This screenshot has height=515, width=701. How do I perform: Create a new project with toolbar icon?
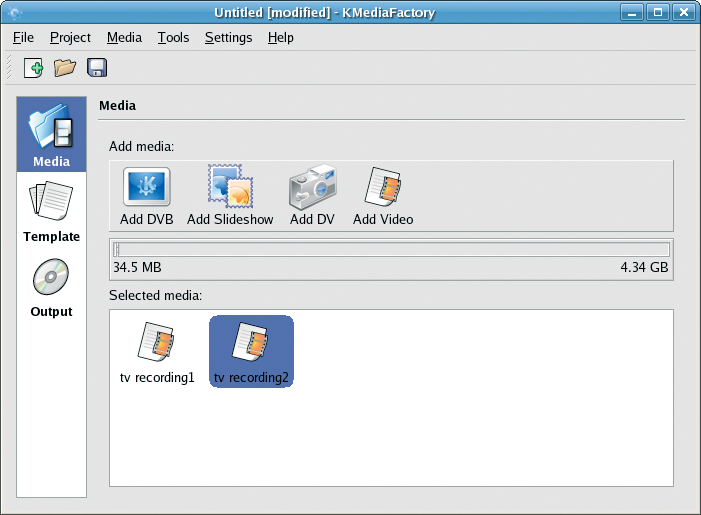(x=34, y=68)
